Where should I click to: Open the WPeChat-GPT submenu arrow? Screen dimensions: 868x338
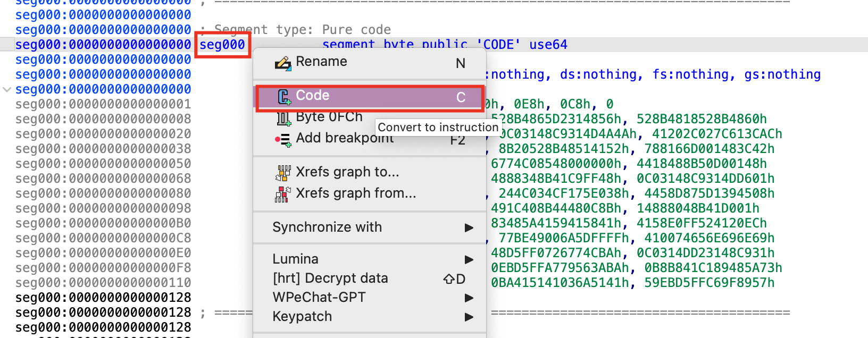click(469, 298)
